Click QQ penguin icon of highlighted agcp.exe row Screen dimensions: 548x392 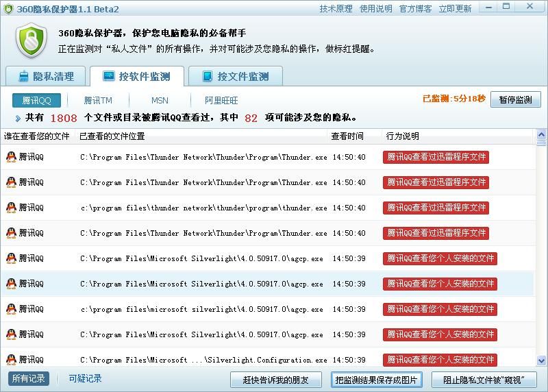pos(11,284)
